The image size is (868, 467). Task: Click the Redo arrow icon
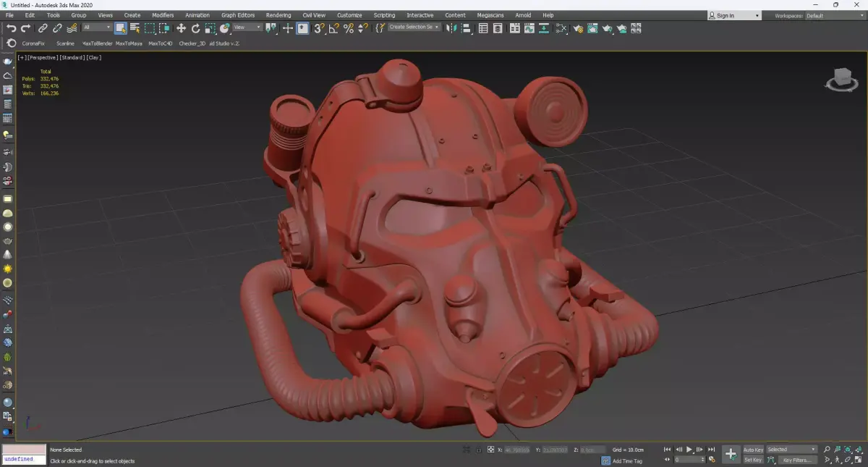tap(25, 28)
